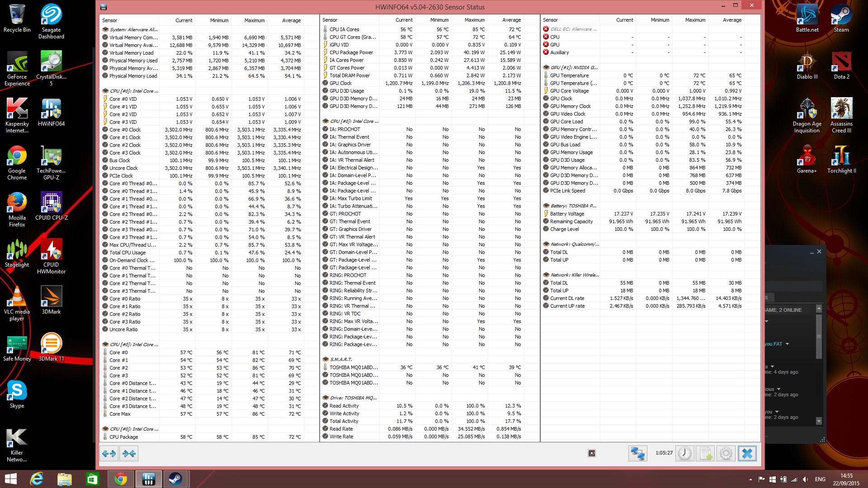This screenshot has width=868, height=488.
Task: Click the clock reset-timer button
Action: [x=684, y=453]
